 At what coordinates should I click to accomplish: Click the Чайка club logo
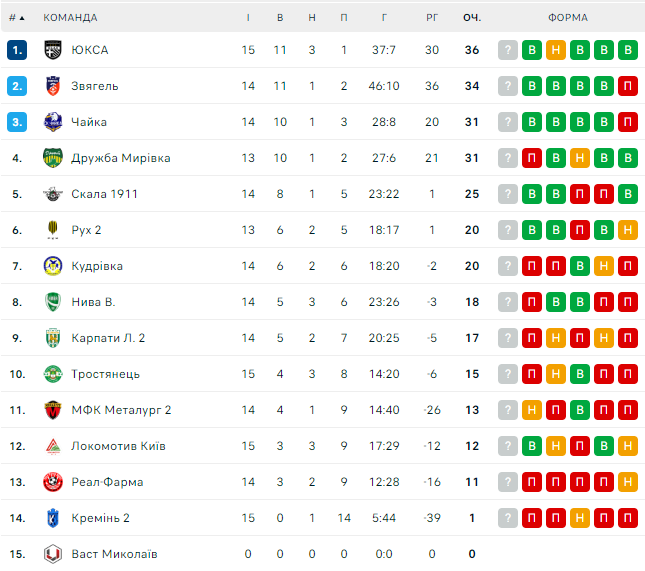[x=53, y=122]
